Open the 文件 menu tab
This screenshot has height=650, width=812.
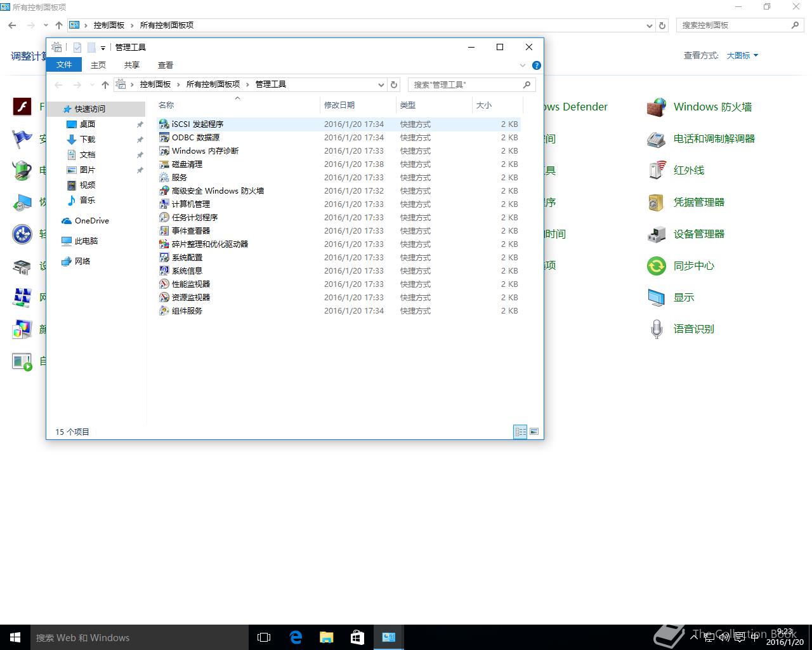pos(64,65)
